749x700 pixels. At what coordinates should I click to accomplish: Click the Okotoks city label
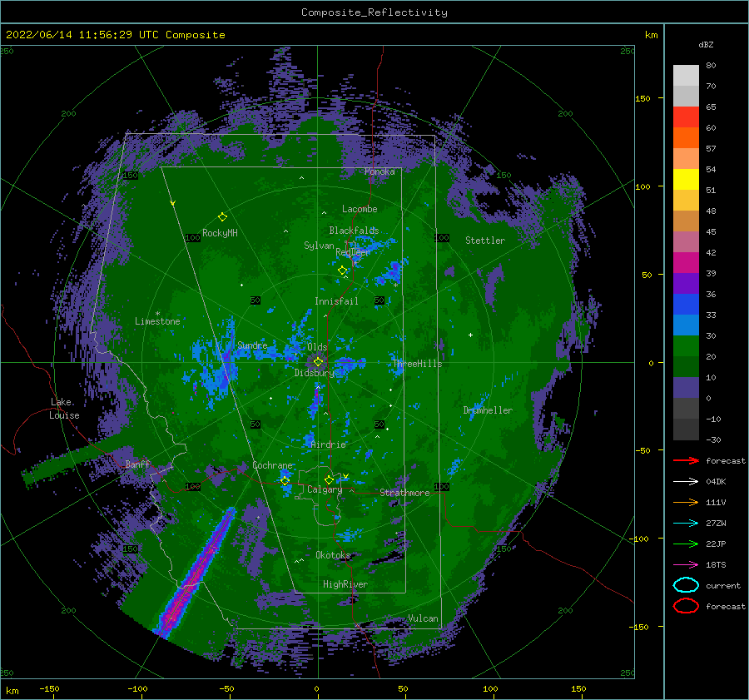(334, 554)
